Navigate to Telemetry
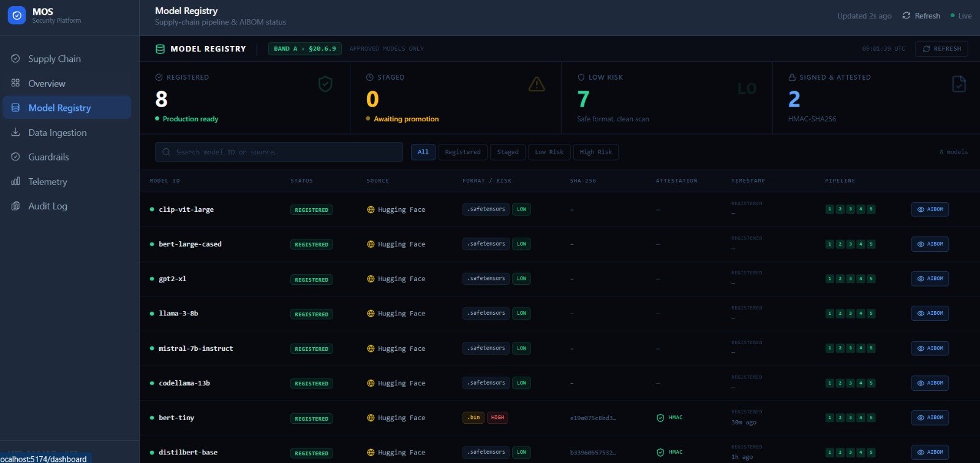This screenshot has width=980, height=463. (67, 181)
